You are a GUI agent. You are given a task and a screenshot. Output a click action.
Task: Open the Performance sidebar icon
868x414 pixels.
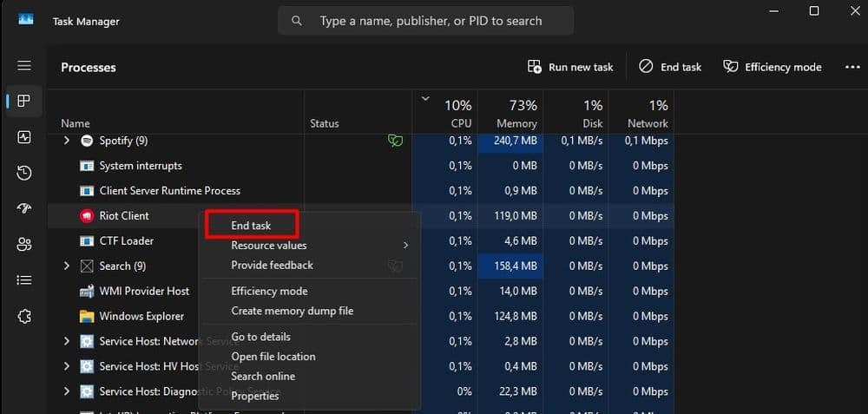pyautogui.click(x=23, y=137)
